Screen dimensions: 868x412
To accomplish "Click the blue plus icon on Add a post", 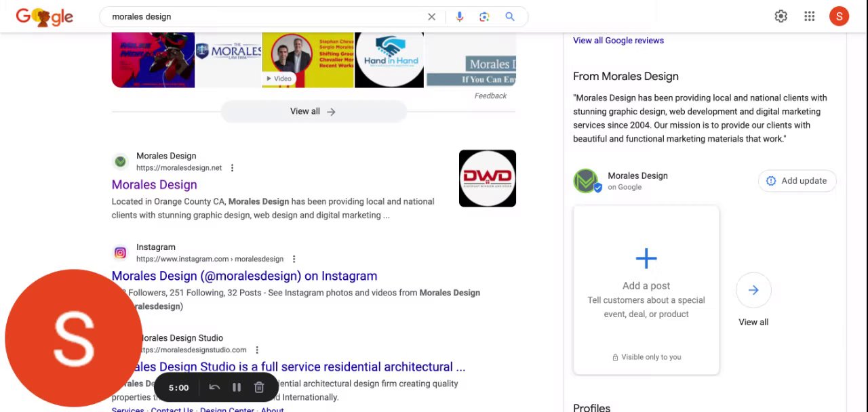I will pos(646,258).
